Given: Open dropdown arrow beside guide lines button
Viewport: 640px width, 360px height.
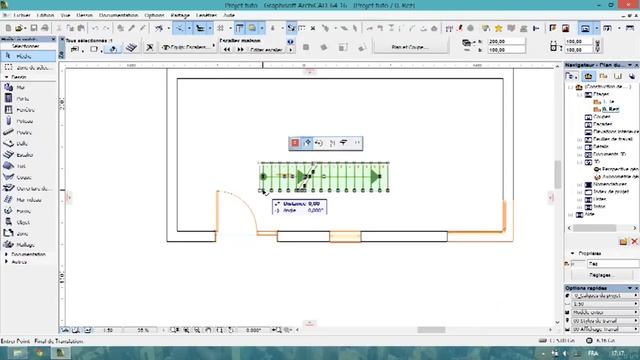Looking at the screenshot, I should coord(189,28).
